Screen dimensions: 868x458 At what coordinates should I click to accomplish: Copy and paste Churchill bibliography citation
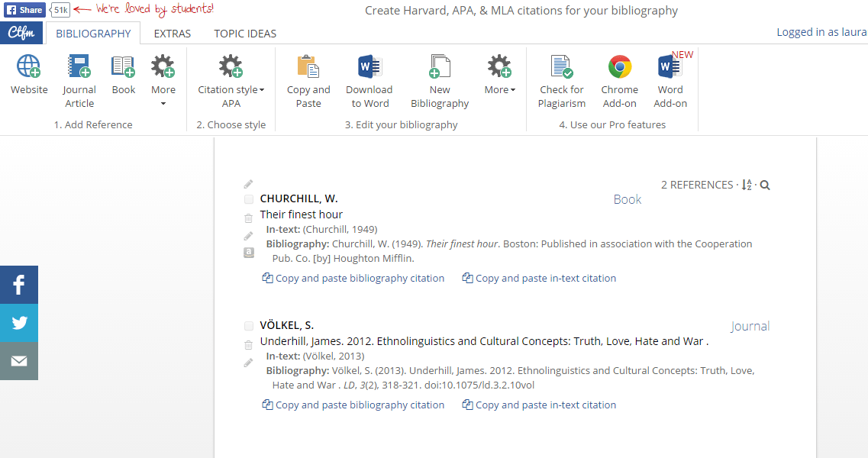pyautogui.click(x=353, y=279)
